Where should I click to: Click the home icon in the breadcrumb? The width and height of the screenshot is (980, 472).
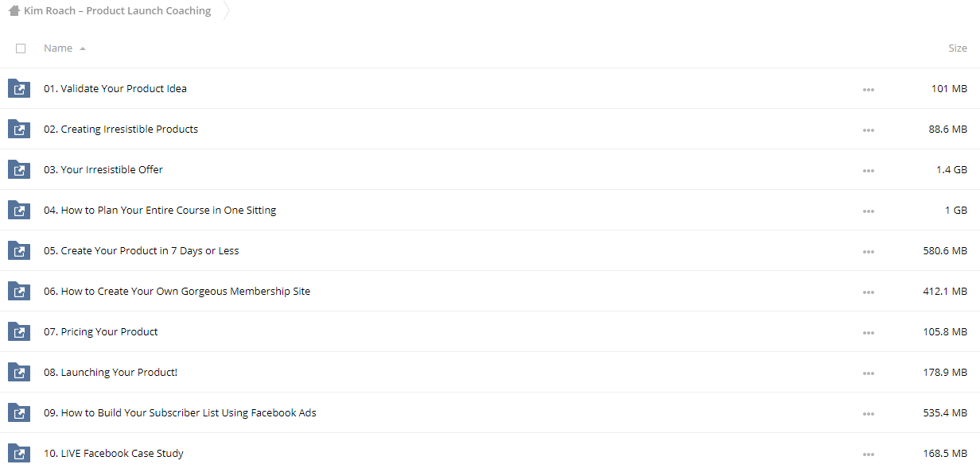(x=14, y=11)
